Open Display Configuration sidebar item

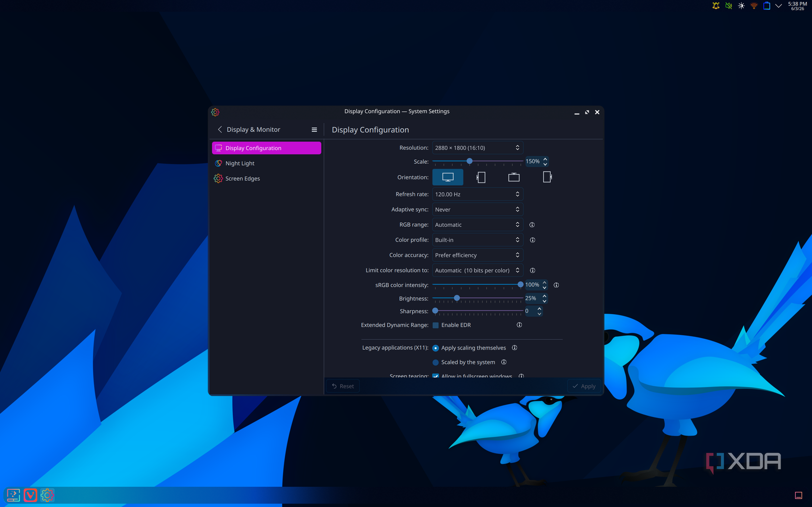[266, 148]
